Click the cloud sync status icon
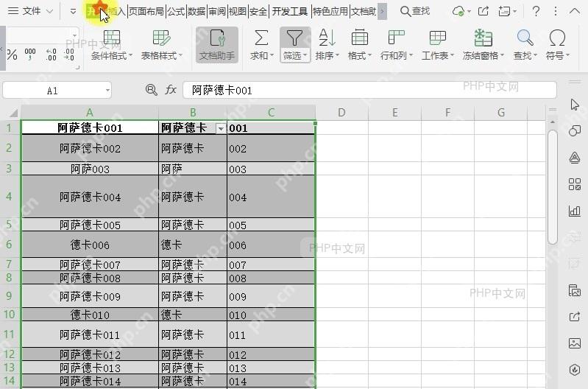 (458, 11)
